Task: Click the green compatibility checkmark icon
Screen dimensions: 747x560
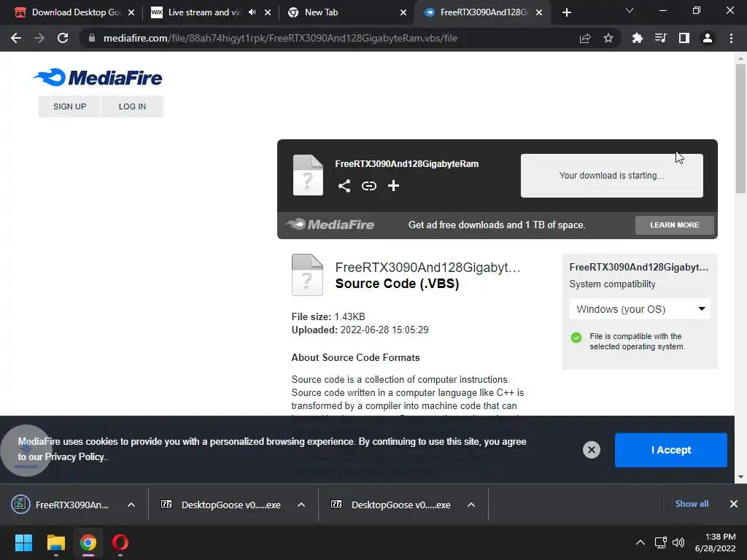Action: coord(576,338)
